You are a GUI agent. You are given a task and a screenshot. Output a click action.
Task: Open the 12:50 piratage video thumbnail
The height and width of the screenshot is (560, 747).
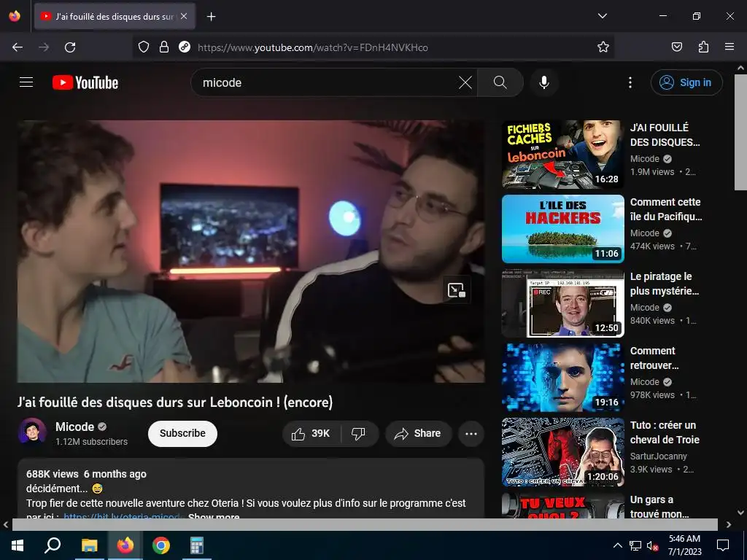[562, 303]
